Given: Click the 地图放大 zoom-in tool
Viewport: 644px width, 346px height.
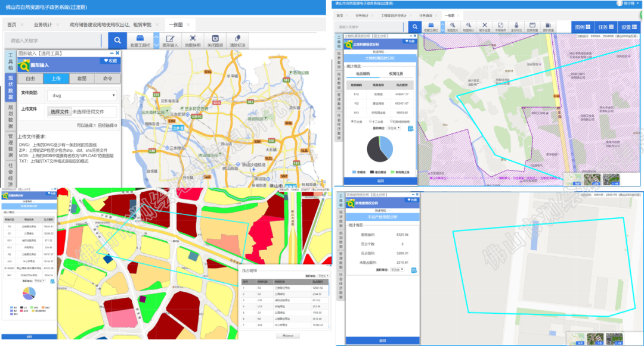Looking at the screenshot, I should click(x=452, y=27).
